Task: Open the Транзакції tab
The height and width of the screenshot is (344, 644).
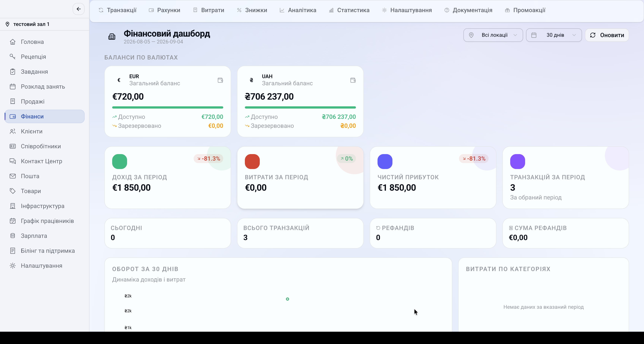Action: coord(118,10)
